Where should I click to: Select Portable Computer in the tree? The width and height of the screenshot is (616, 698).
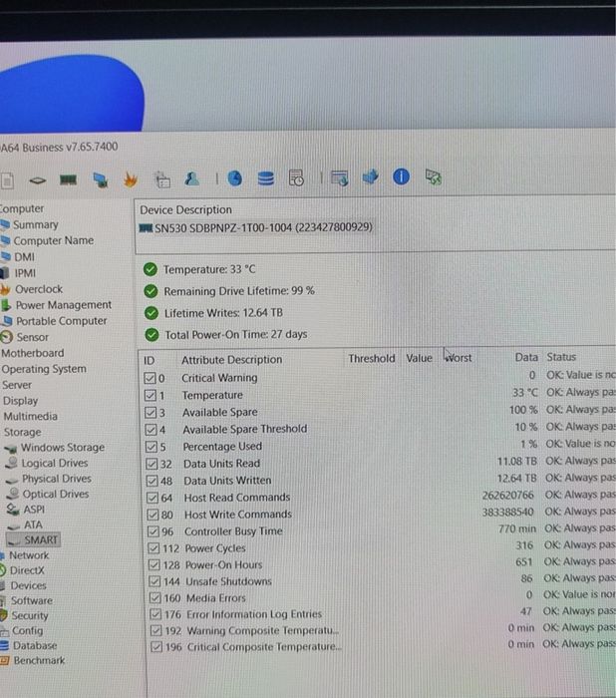click(x=62, y=321)
